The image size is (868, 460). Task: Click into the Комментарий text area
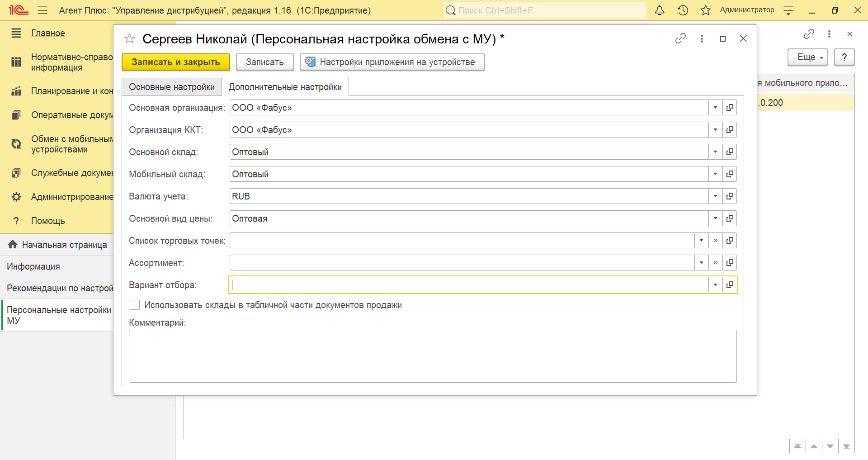click(x=433, y=356)
